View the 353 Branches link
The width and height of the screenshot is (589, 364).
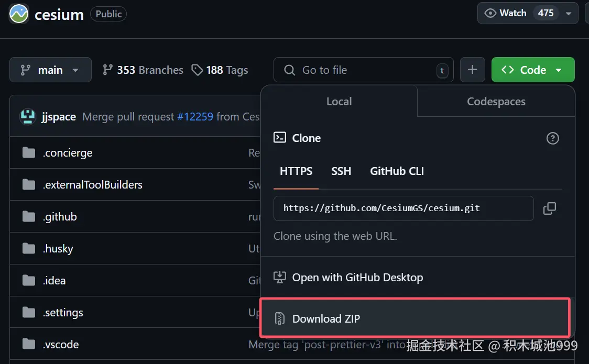tap(143, 70)
